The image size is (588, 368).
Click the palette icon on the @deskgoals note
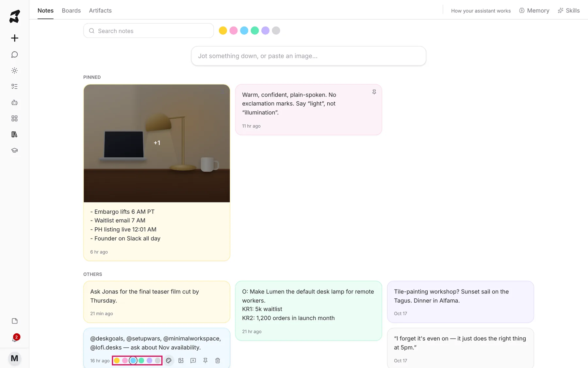point(169,360)
